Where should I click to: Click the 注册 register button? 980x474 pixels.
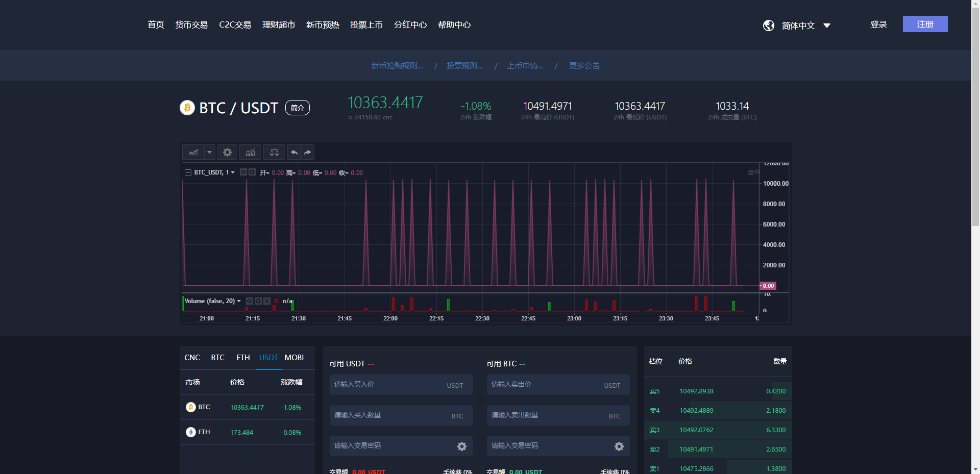tap(925, 24)
